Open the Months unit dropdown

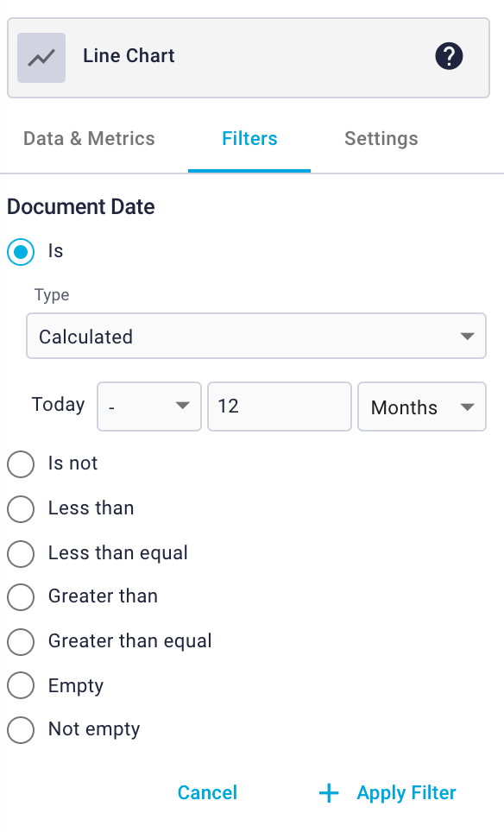[x=421, y=407]
